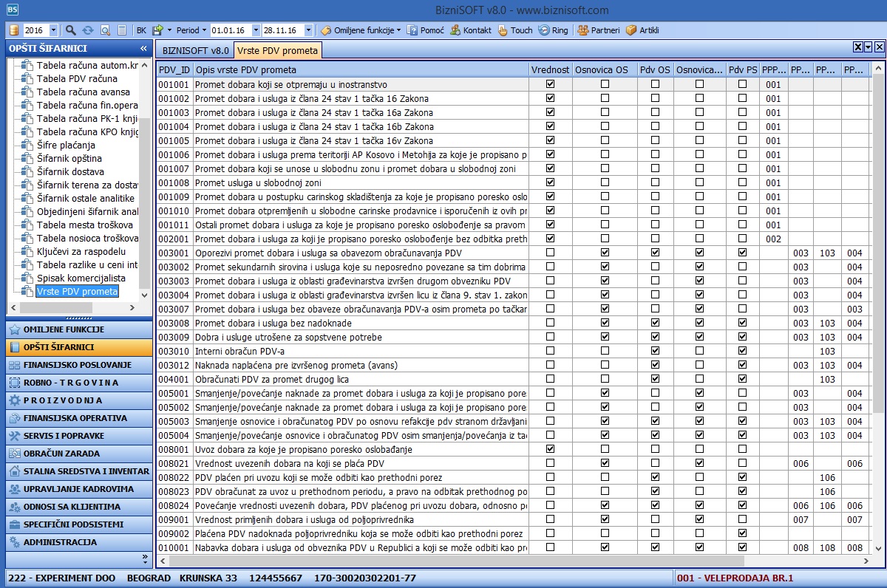Screen dimensions: 887x588
Task: Open Partneri from the toolbar
Action: [x=598, y=30]
